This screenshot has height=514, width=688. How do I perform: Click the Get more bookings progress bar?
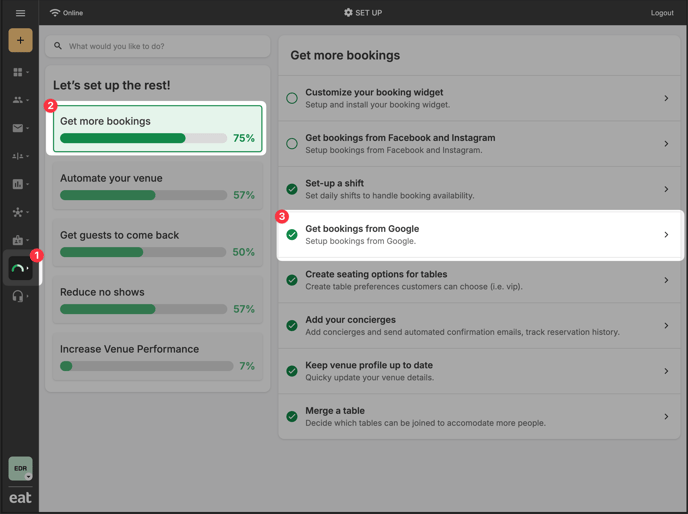[x=143, y=138]
